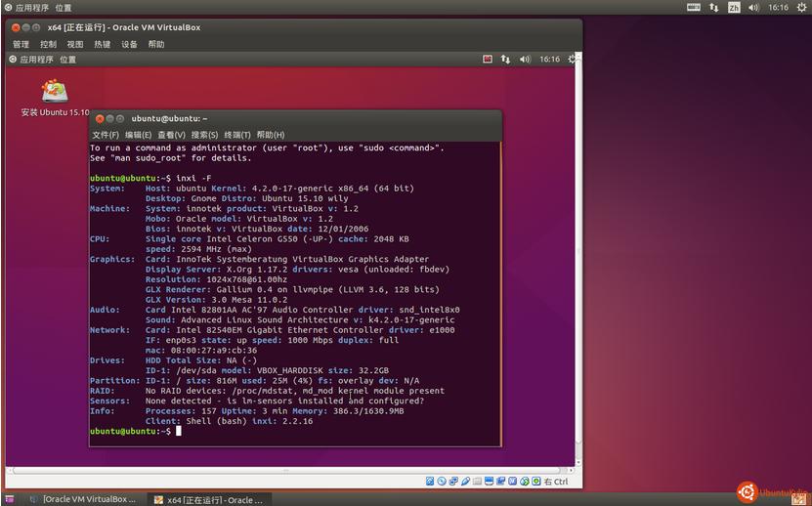The height and width of the screenshot is (506, 812).
Task: Click the 'x64 [正在运行] - Oracle VM VirtualBox' title
Action: 124,27
